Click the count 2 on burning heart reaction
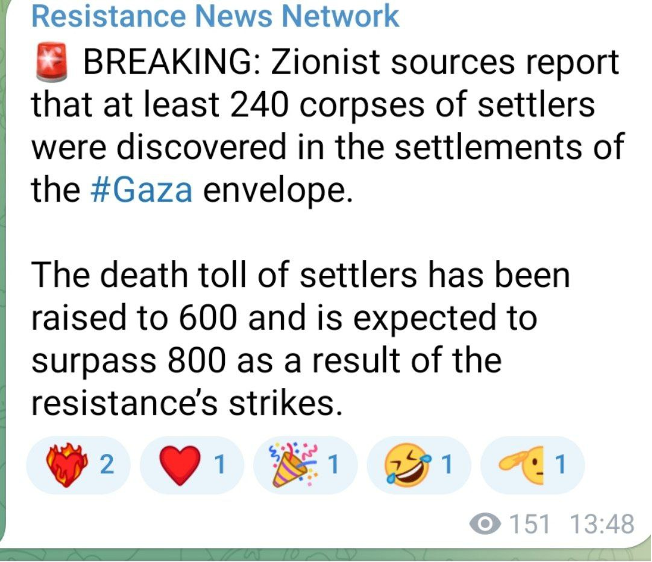The width and height of the screenshot is (652, 562). pyautogui.click(x=108, y=465)
